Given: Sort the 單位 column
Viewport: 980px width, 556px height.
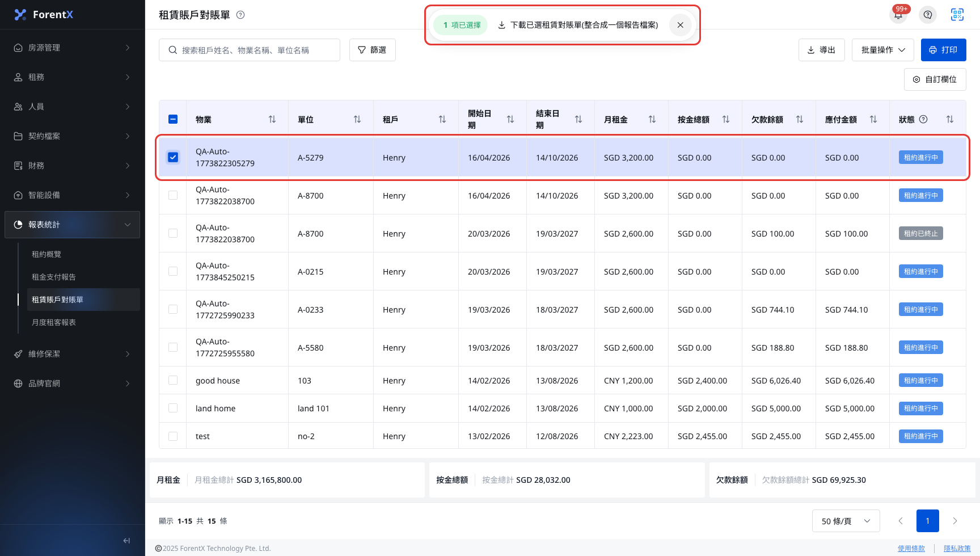Looking at the screenshot, I should tap(357, 119).
